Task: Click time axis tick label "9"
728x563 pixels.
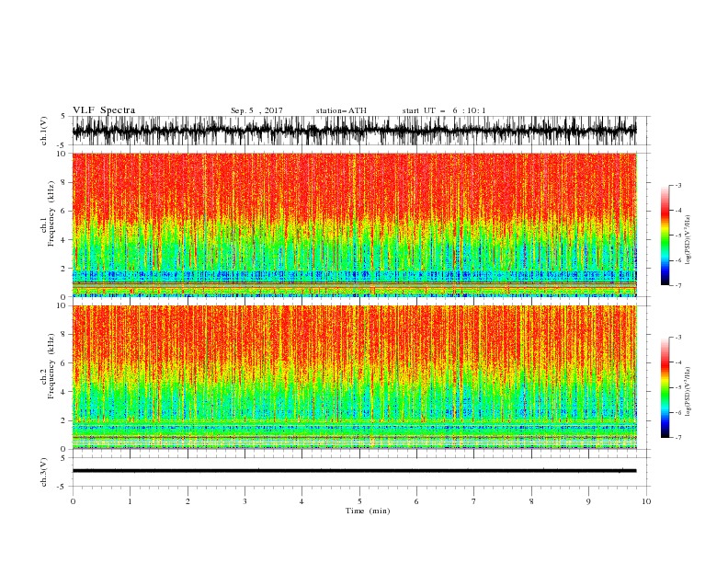Action: (x=588, y=501)
